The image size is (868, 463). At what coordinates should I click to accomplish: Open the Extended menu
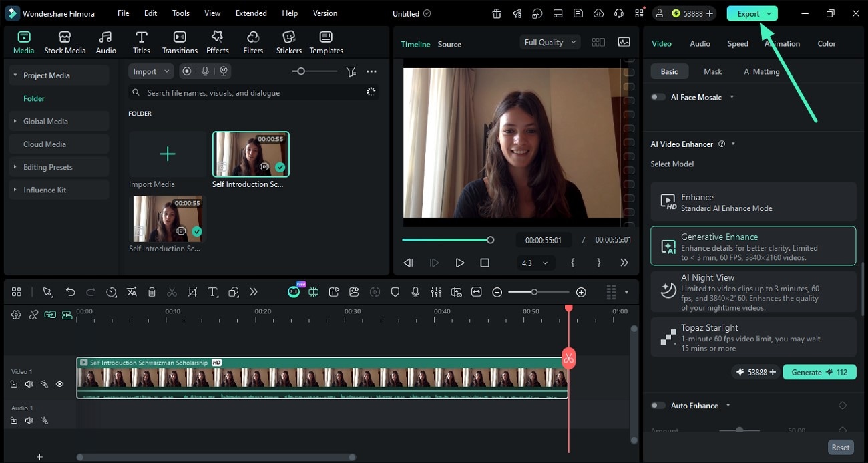251,13
